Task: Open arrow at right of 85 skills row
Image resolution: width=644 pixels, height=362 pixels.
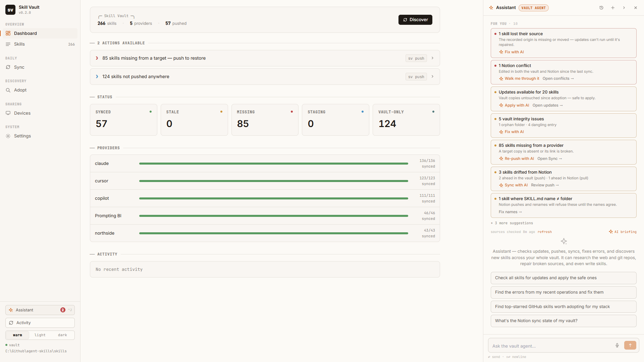Action: pyautogui.click(x=433, y=58)
